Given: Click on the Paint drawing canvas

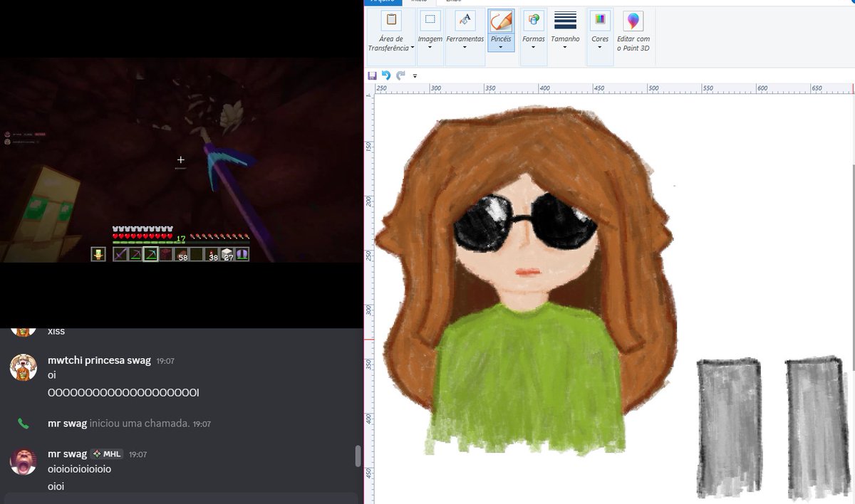Looking at the screenshot, I should click(613, 299).
